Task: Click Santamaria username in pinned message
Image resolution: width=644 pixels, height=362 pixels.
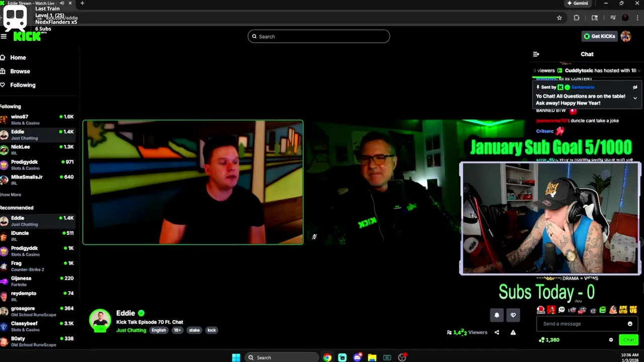Action: (x=583, y=87)
